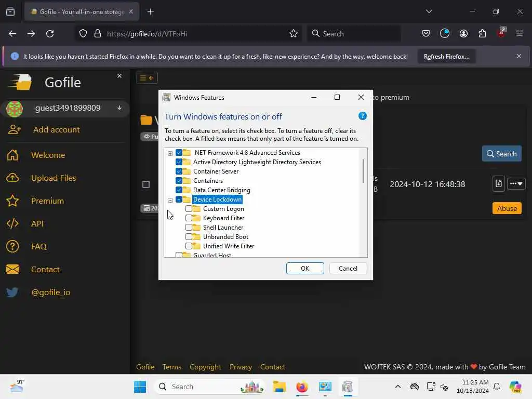Viewport: 532px width, 399px height.
Task: Open File Explorer from the taskbar
Action: pyautogui.click(x=279, y=387)
